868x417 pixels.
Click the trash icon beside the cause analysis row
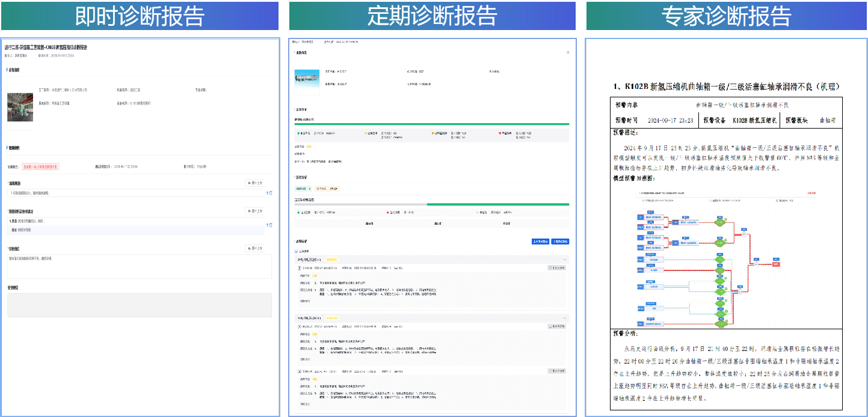pyautogui.click(x=271, y=225)
